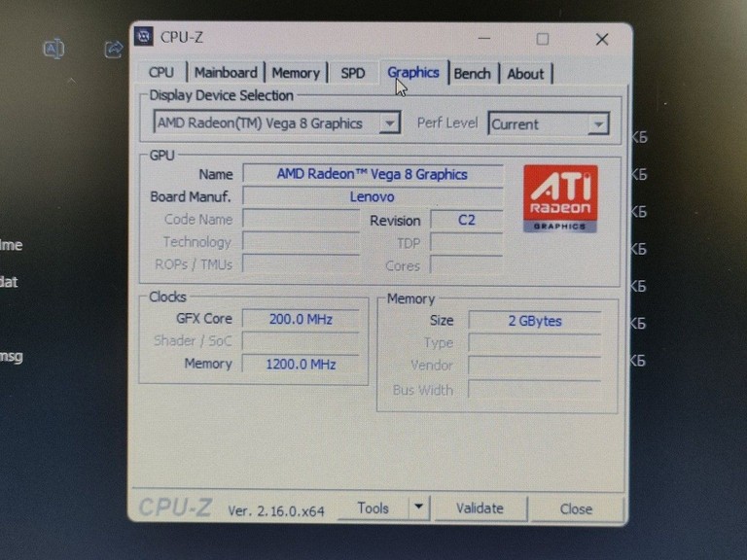
Task: Click the empty Technology field
Action: coord(302,241)
